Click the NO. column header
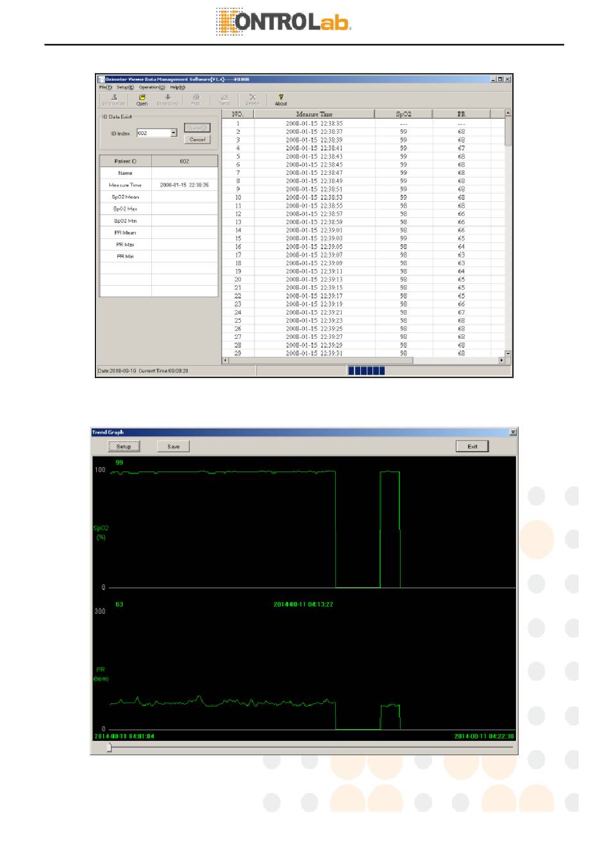 point(238,114)
